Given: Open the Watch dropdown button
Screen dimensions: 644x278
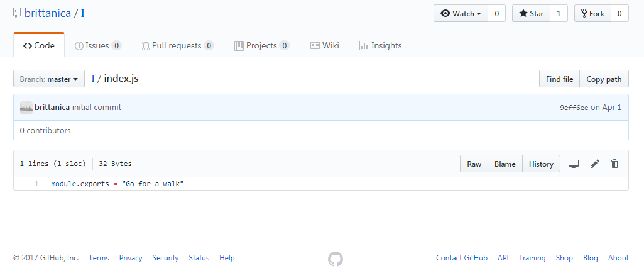Looking at the screenshot, I should tap(461, 14).
